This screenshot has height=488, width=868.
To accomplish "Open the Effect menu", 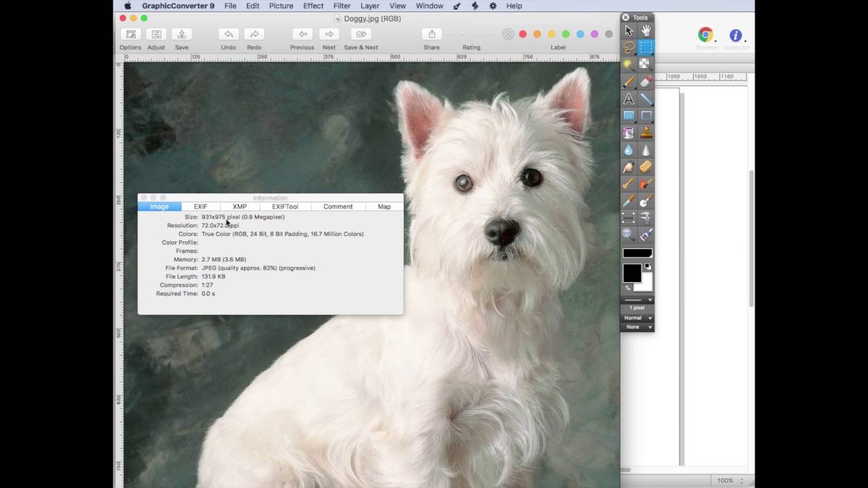I will pos(313,5).
